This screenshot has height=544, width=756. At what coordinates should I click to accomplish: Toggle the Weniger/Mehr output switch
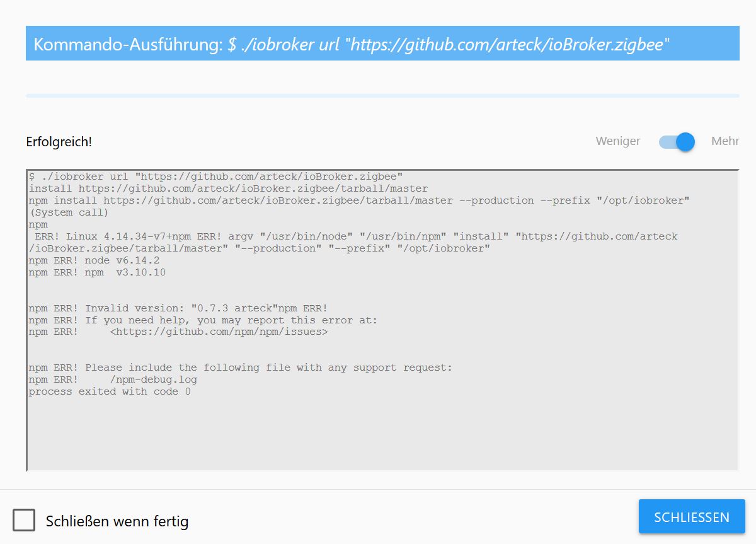pyautogui.click(x=677, y=141)
